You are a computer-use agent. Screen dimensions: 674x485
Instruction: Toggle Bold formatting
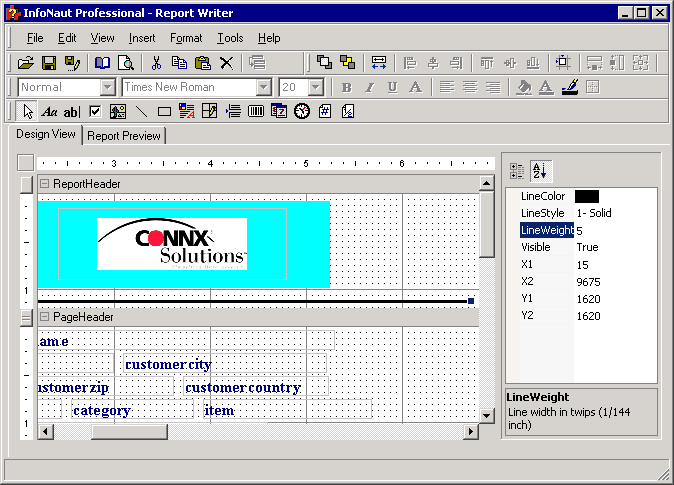pos(346,88)
